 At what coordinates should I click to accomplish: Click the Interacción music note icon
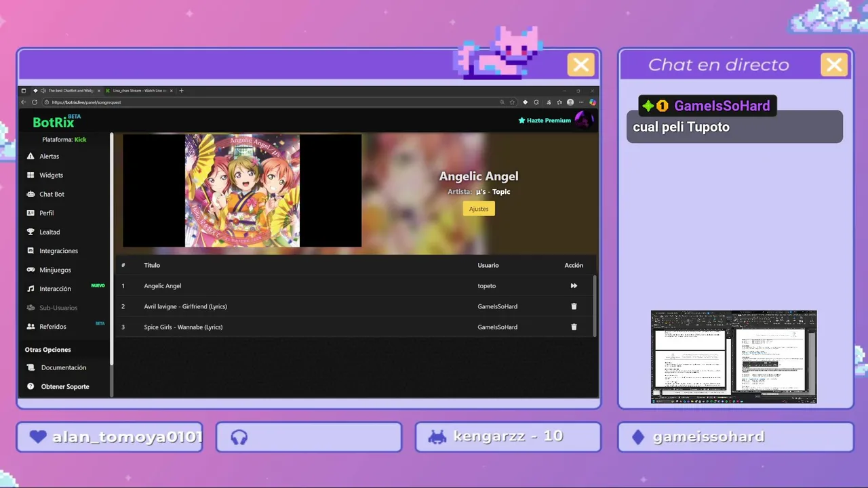point(31,289)
